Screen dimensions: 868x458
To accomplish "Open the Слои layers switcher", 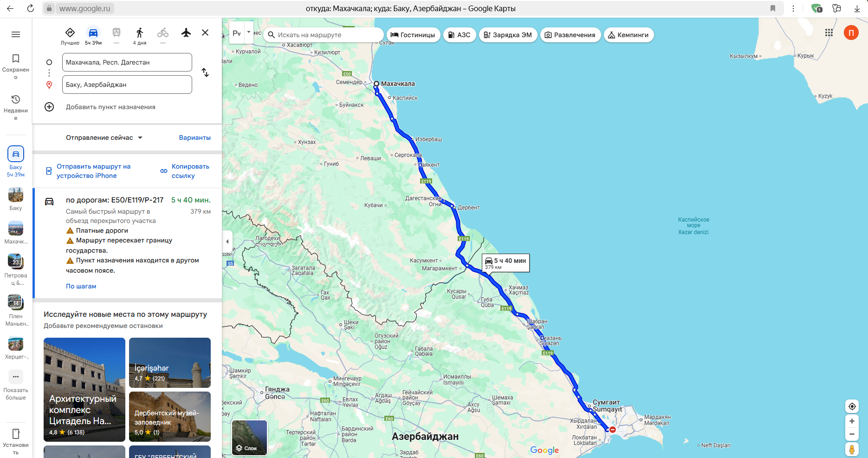I will [250, 438].
